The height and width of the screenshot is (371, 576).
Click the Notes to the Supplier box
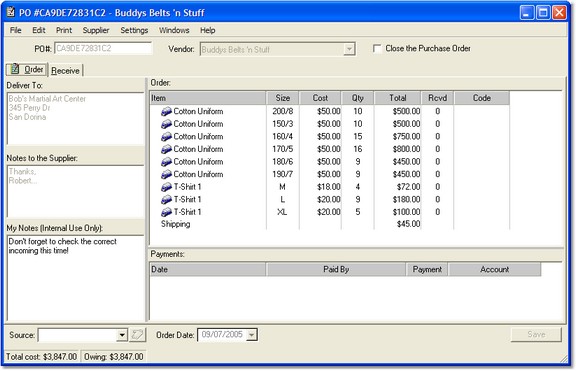(75, 191)
